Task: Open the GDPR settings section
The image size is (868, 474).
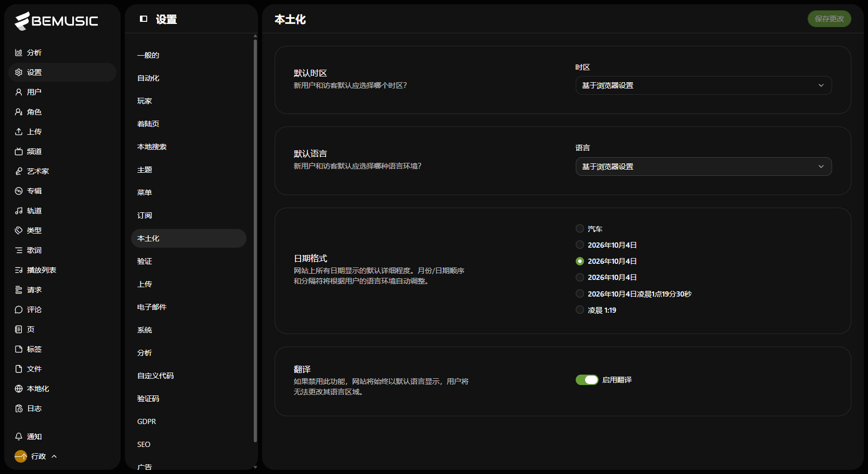Action: click(x=188, y=421)
